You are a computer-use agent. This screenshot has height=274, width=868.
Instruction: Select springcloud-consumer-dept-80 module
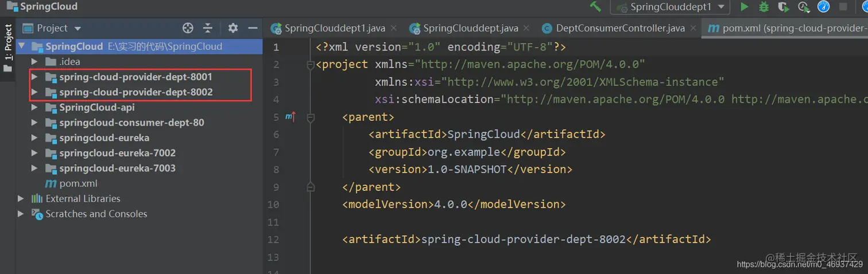pyautogui.click(x=131, y=123)
